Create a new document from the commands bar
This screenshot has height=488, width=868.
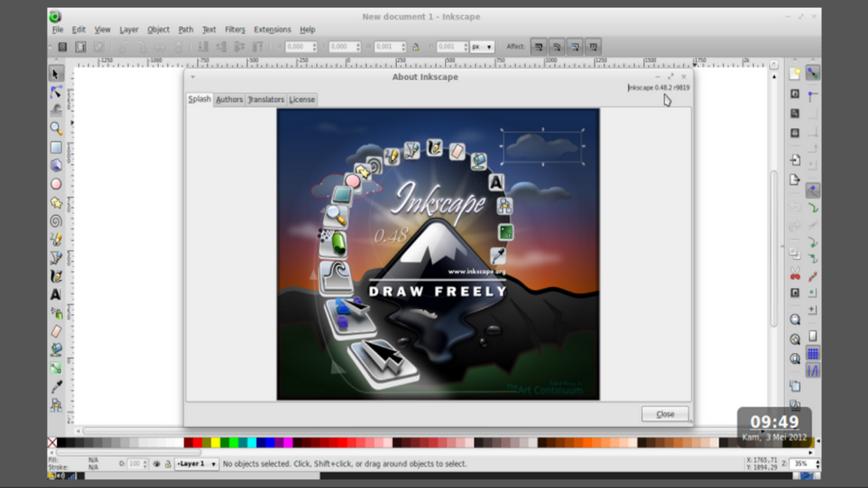pyautogui.click(x=795, y=73)
